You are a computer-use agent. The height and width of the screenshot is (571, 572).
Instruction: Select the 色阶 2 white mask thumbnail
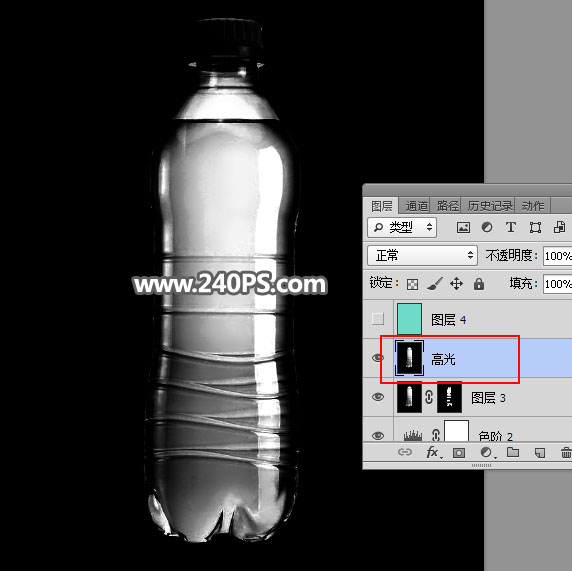(456, 431)
